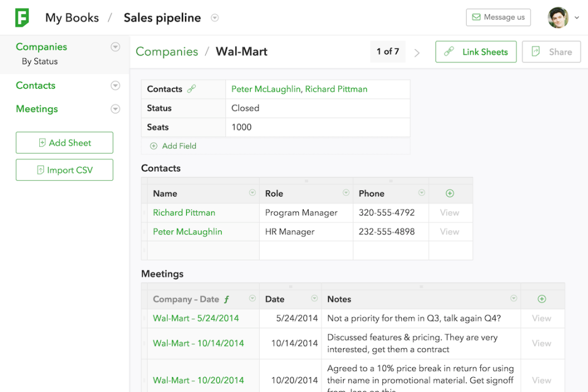Screen dimensions: 588x392
Task: Open the Companies sheet options dropdown
Action: pyautogui.click(x=115, y=47)
